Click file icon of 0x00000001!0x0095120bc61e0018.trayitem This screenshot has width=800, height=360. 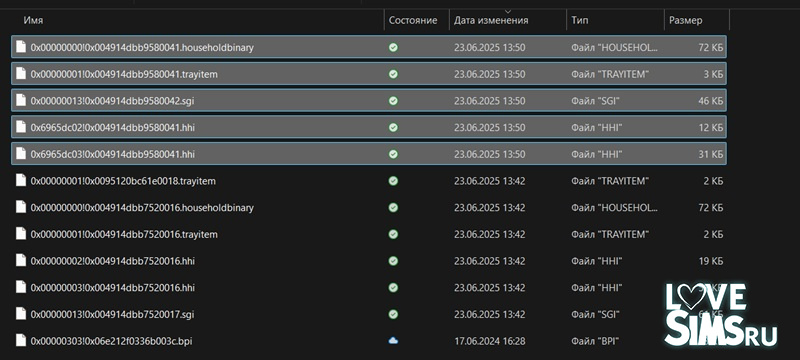21,181
